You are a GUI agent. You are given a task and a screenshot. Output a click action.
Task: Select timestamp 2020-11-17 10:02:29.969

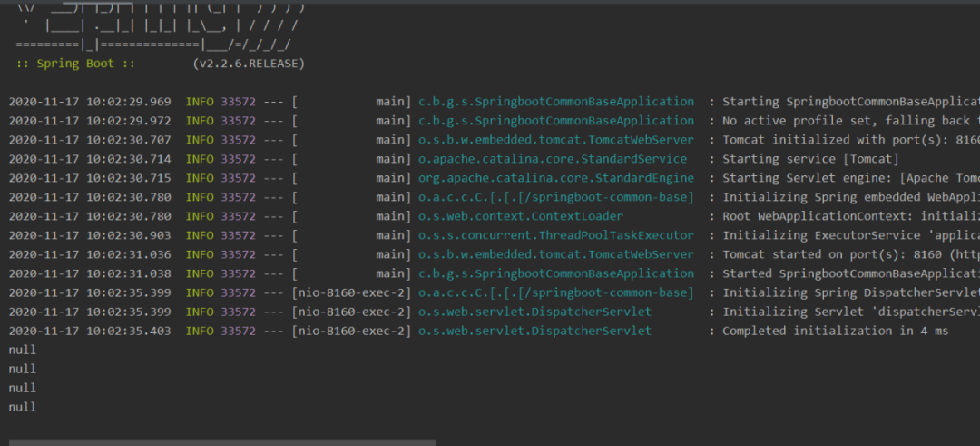[89, 102]
